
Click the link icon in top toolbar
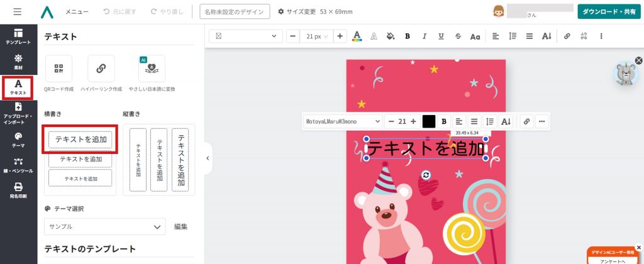(567, 36)
